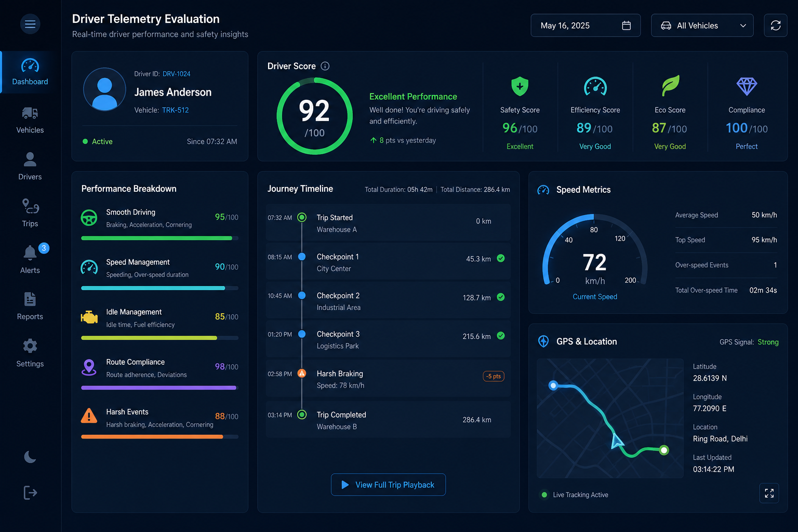Select Drivers in the sidebar
Screen dimensions: 798x532
pyautogui.click(x=30, y=167)
